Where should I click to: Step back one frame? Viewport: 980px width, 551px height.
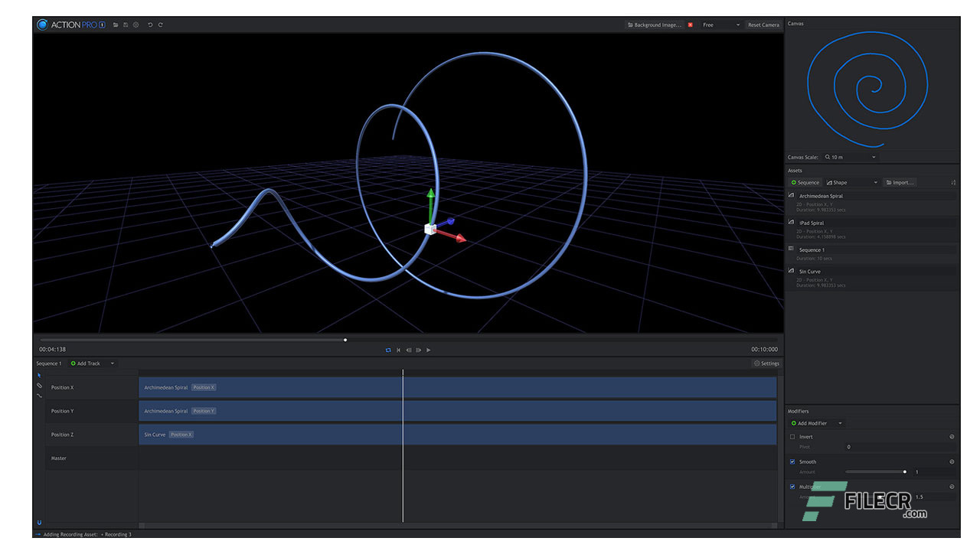pos(408,350)
